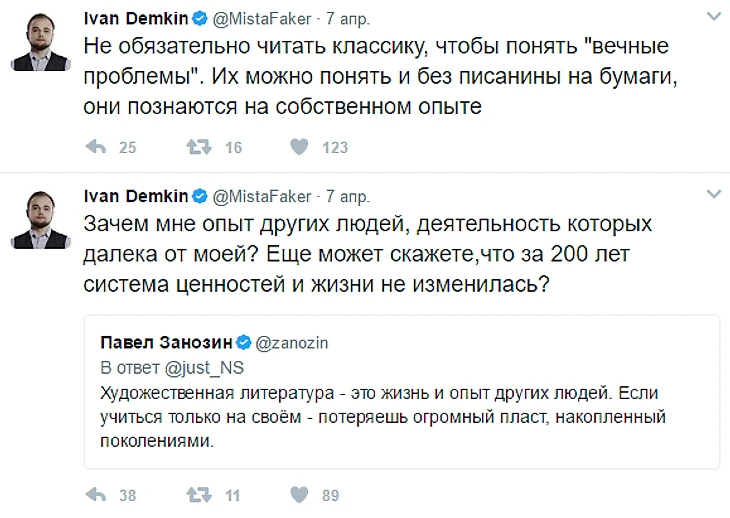Click Ivan Demkin's avatar on second tweet
Screen dimensions: 730x518
pyautogui.click(x=39, y=218)
